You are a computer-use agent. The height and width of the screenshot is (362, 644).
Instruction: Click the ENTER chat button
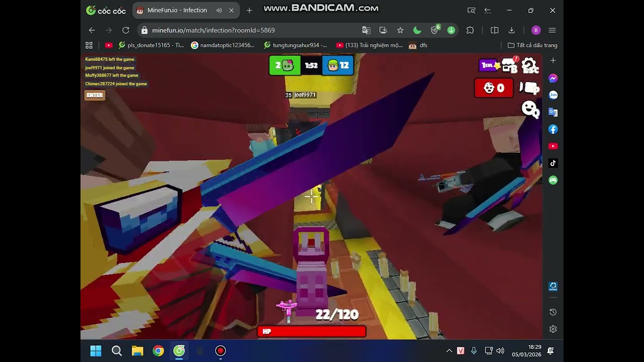pos(95,95)
